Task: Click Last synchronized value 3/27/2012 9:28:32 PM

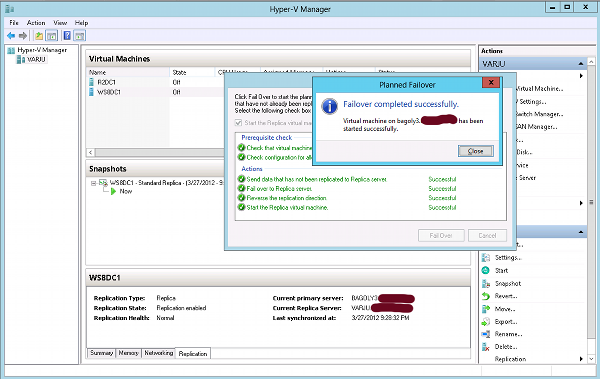Action: (x=380, y=318)
